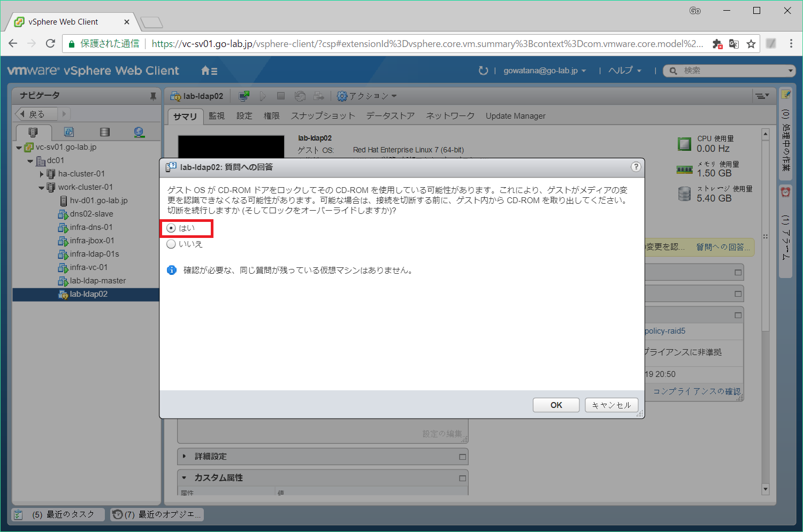Power on lab-ldap02 with the play icon
Viewport: 803px width, 532px height.
tap(263, 96)
